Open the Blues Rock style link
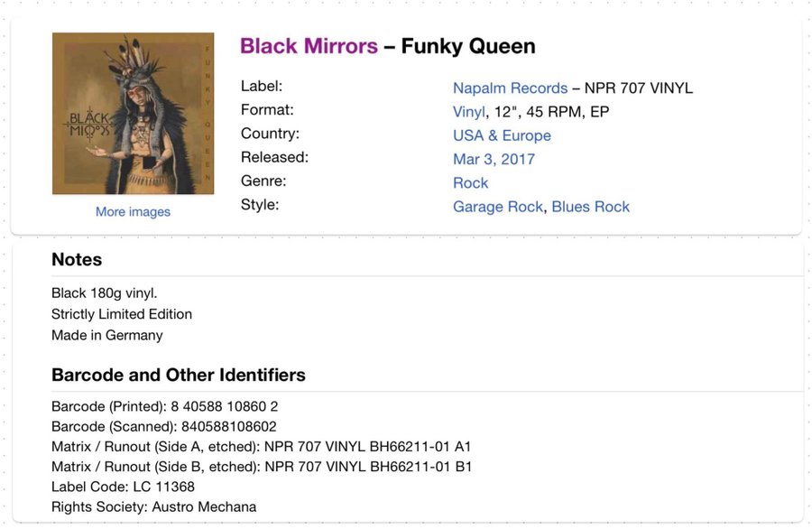The height and width of the screenshot is (529, 812). click(x=590, y=207)
